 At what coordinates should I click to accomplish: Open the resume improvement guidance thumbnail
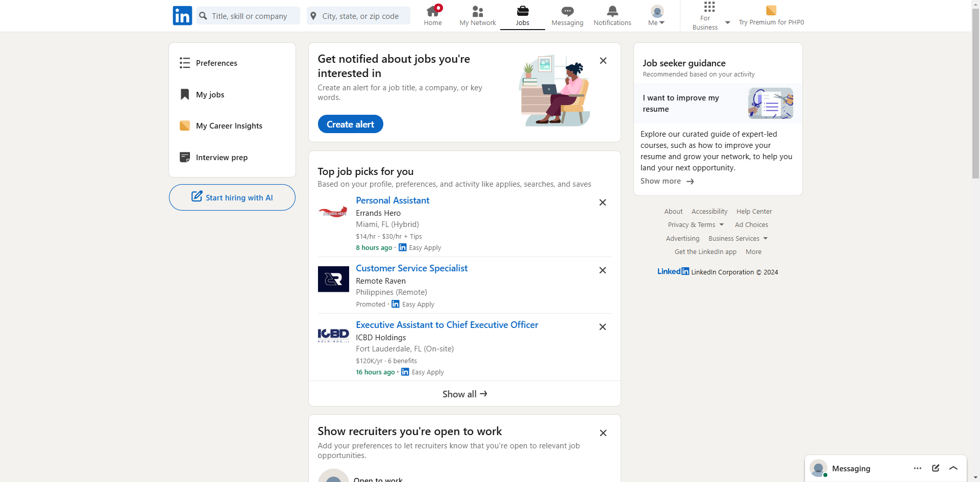point(770,103)
